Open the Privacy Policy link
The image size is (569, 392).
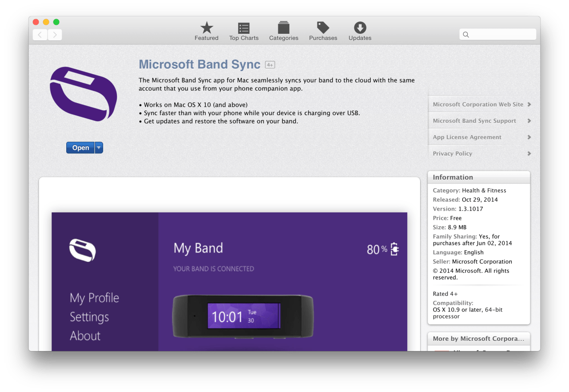click(x=482, y=154)
